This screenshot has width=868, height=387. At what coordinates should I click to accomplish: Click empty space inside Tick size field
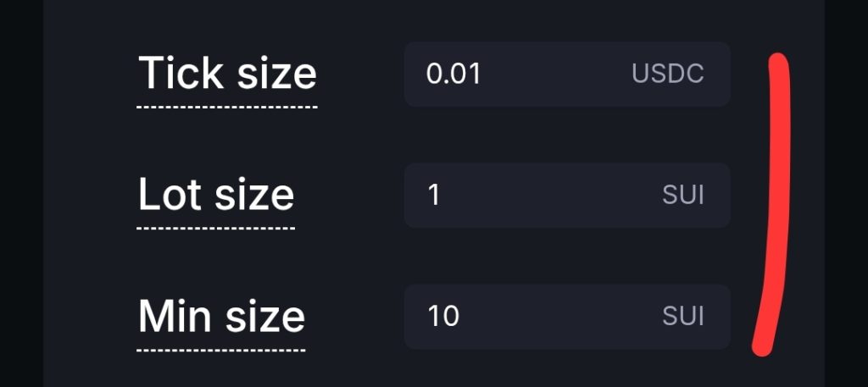click(551, 74)
